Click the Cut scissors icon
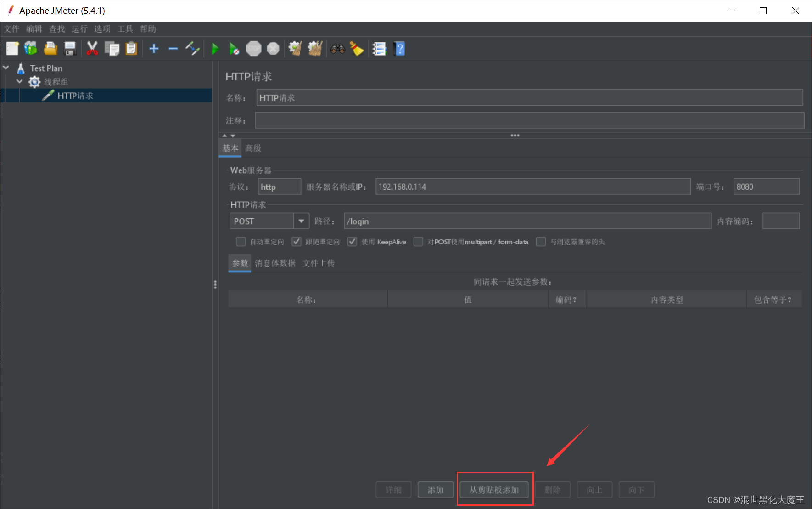The image size is (812, 509). (92, 48)
